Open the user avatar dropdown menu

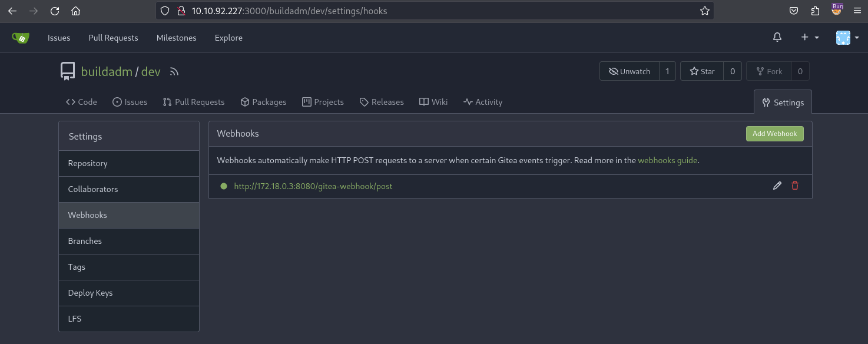tap(847, 38)
